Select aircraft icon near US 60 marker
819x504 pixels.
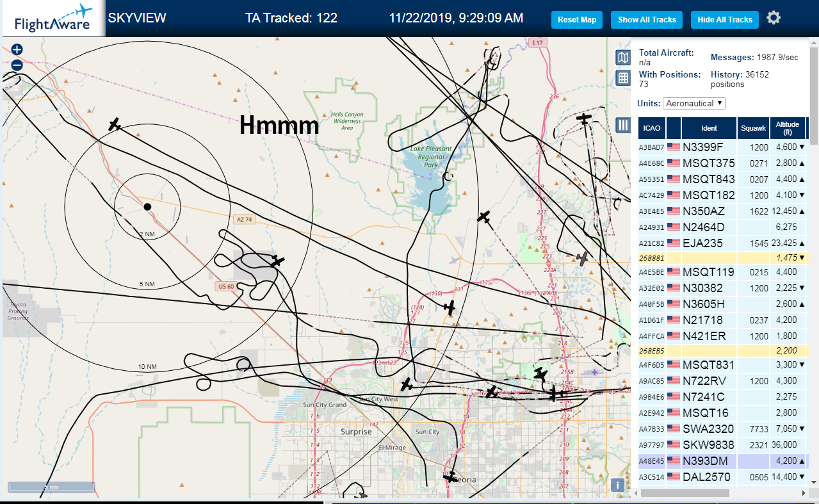point(277,261)
